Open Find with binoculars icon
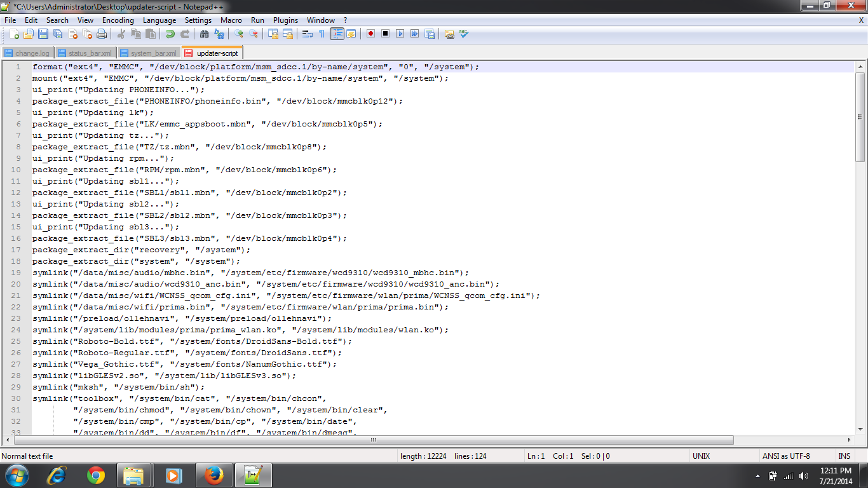The image size is (868, 488). coord(204,34)
